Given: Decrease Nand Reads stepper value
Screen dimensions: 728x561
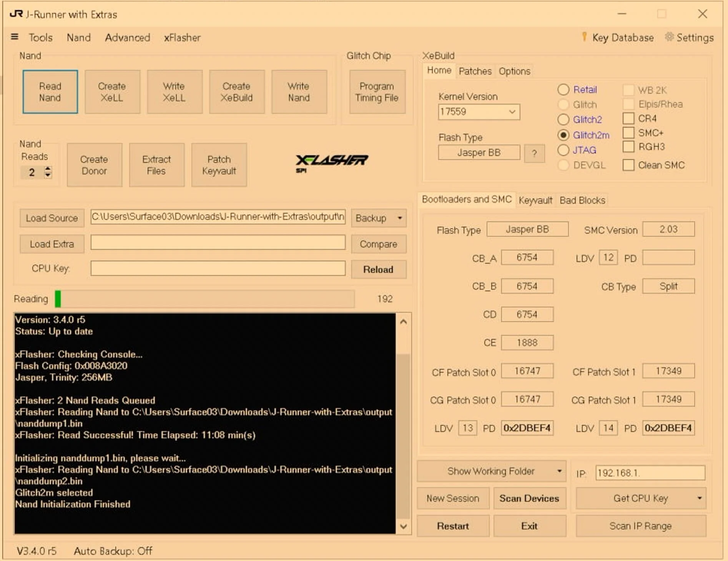Looking at the screenshot, I should tap(48, 175).
